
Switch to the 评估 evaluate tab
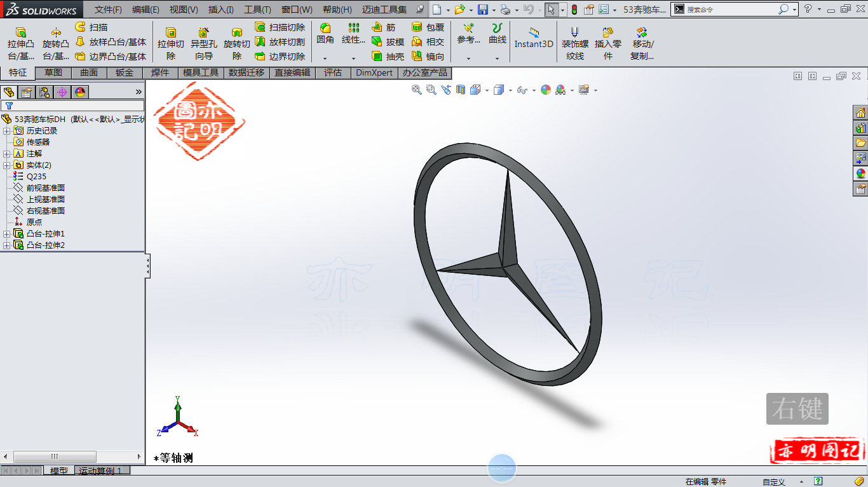click(x=332, y=72)
